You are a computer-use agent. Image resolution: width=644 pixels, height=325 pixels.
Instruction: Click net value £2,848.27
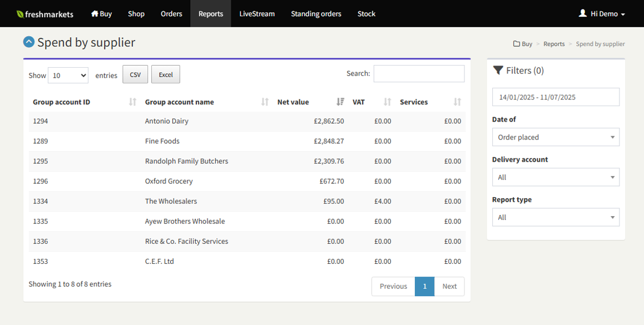point(329,141)
